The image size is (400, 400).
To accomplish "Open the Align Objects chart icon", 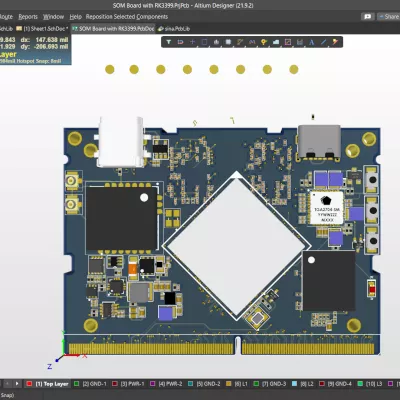I will click(216, 42).
